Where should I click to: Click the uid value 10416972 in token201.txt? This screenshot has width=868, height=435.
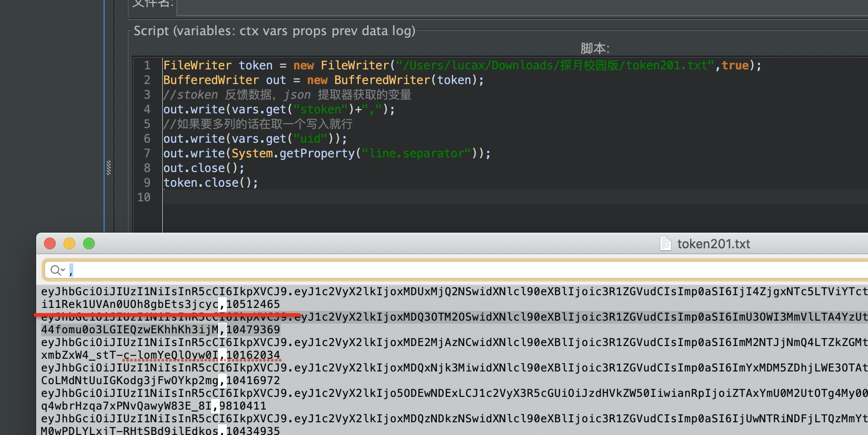tap(253, 381)
